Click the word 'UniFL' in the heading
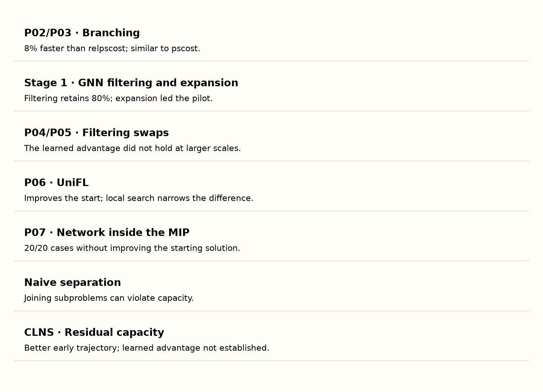543x392 pixels. point(72,183)
